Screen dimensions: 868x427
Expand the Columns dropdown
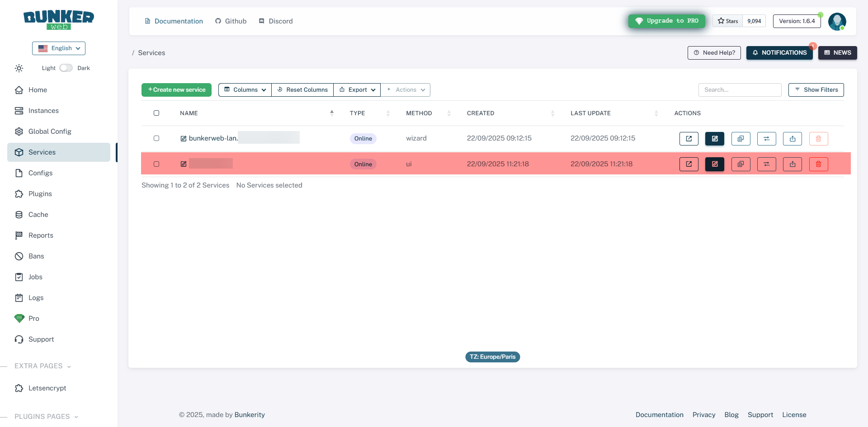click(245, 90)
